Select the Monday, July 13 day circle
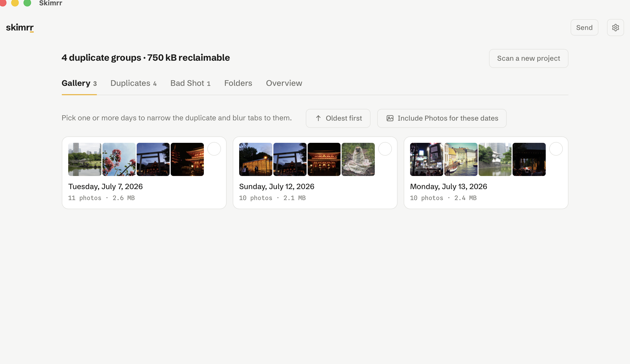The width and height of the screenshot is (630, 364). coord(556,149)
